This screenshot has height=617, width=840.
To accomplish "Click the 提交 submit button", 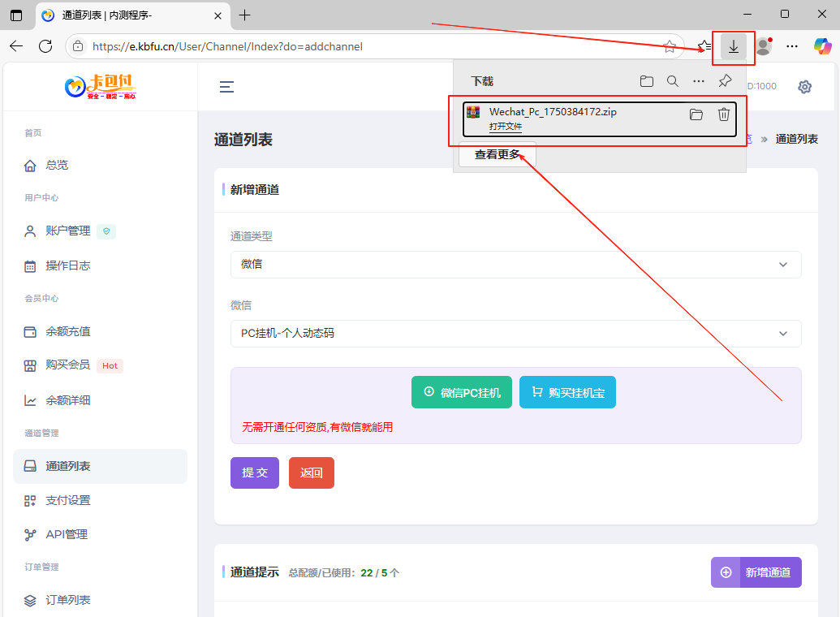I will [254, 472].
